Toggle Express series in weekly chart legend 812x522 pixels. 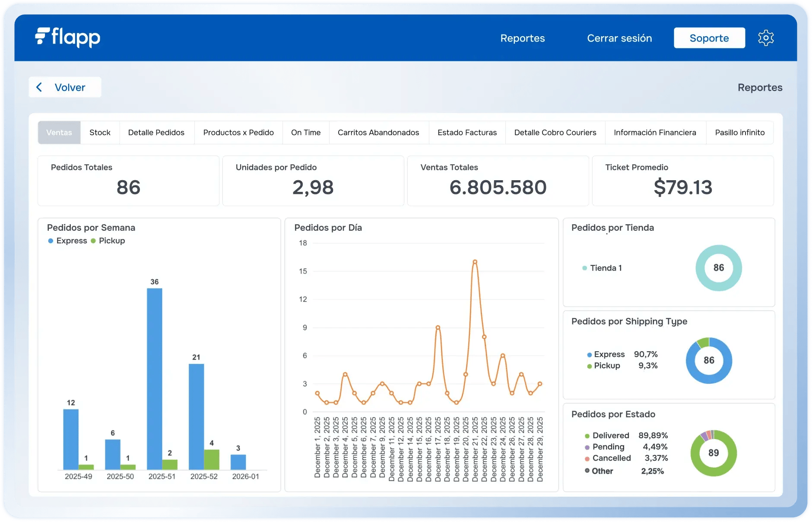pyautogui.click(x=67, y=241)
